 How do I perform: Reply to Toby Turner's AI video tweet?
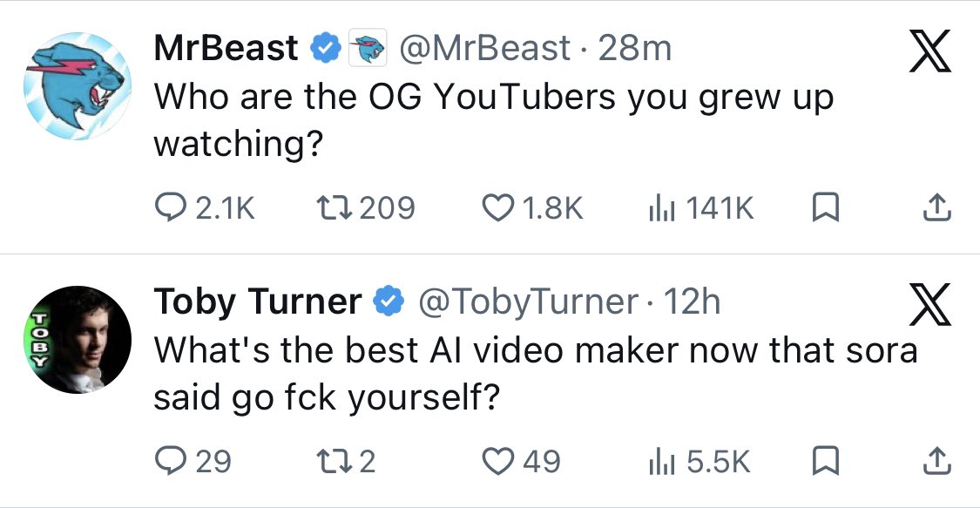[167, 460]
